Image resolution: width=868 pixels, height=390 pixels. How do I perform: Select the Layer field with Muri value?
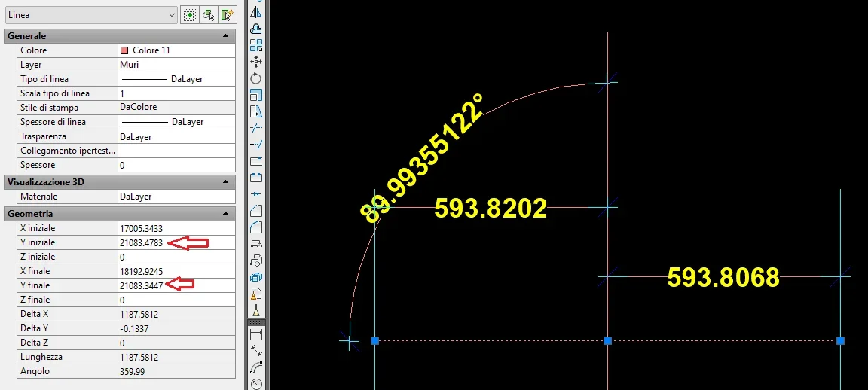[176, 65]
